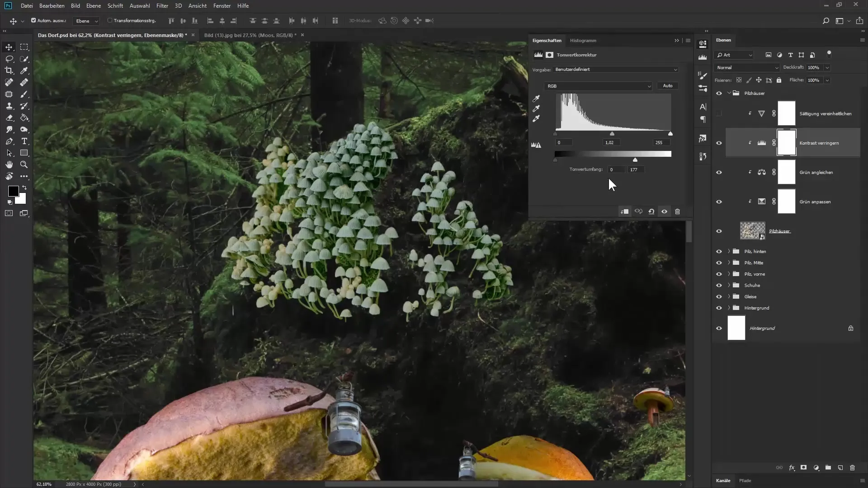Open the Fläche fill dropdown arrow
This screenshot has width=868, height=488.
pos(827,80)
